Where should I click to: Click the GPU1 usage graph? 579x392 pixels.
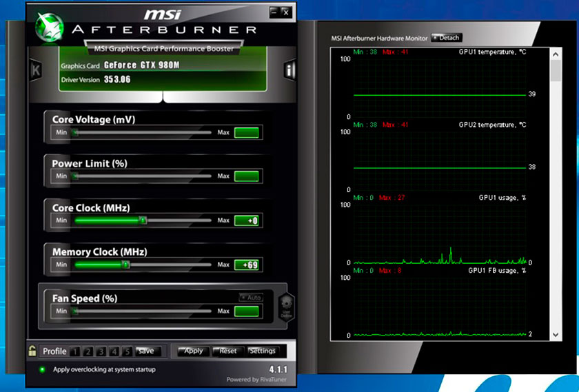click(440, 234)
